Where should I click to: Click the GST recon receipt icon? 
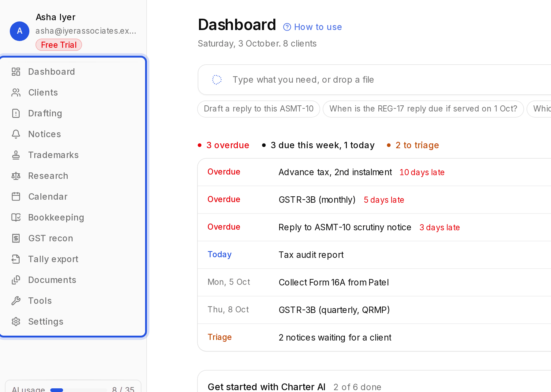coord(16,238)
